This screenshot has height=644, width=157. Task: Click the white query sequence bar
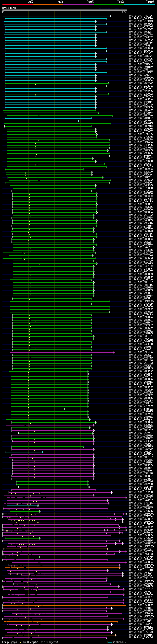(x=65, y=10)
